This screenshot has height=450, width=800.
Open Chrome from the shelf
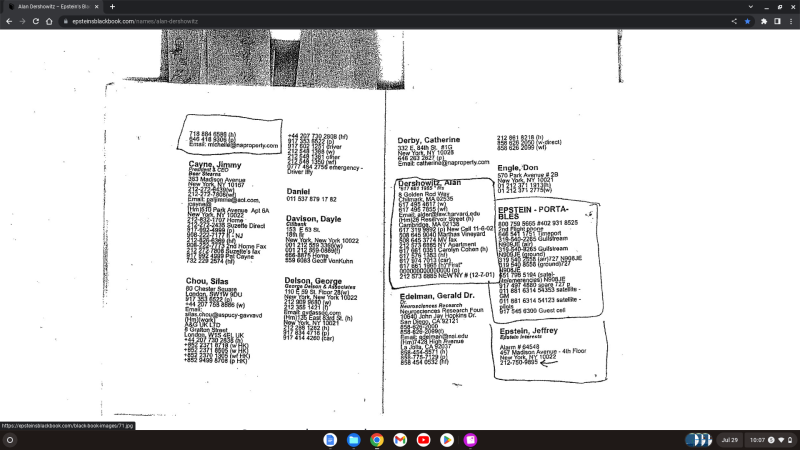377,440
